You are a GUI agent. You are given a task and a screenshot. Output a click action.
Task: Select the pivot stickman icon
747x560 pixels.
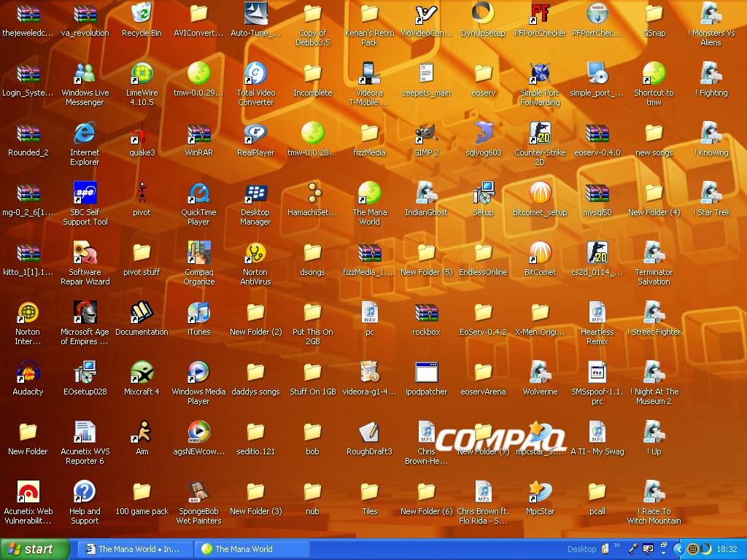[142, 192]
